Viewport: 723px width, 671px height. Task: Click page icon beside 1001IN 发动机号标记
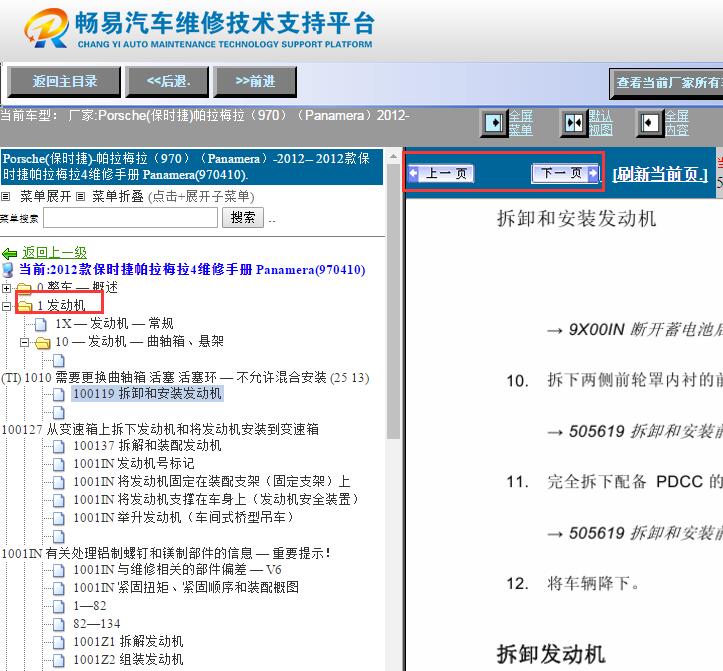pos(59,464)
